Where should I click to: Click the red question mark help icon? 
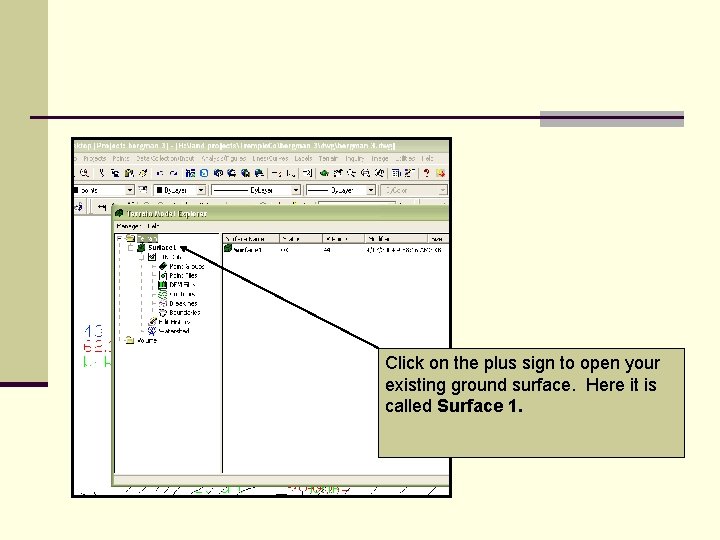pyautogui.click(x=427, y=173)
